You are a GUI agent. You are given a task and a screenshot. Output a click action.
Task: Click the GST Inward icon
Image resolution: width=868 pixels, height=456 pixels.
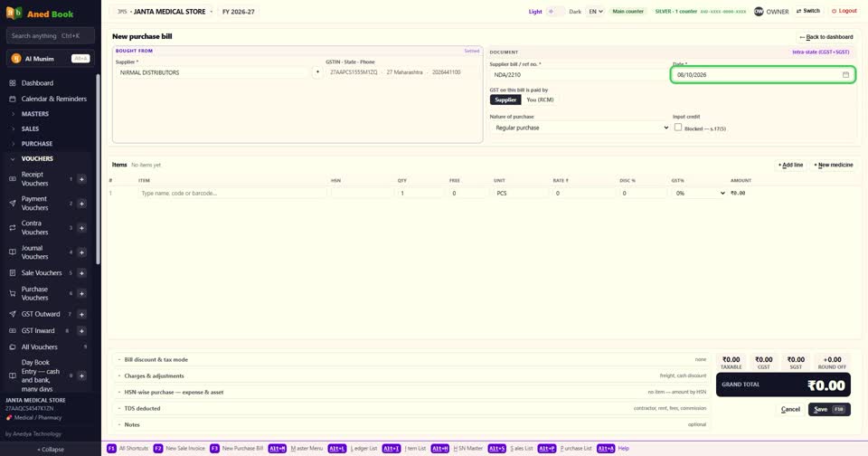point(12,331)
